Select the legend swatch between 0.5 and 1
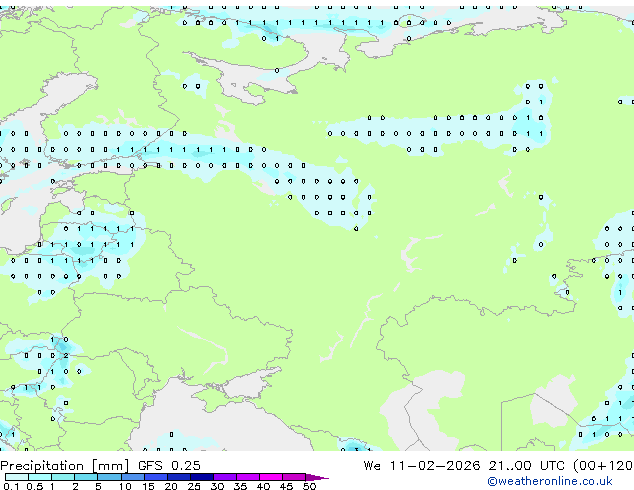This screenshot has width=634, height=490. click(40, 477)
